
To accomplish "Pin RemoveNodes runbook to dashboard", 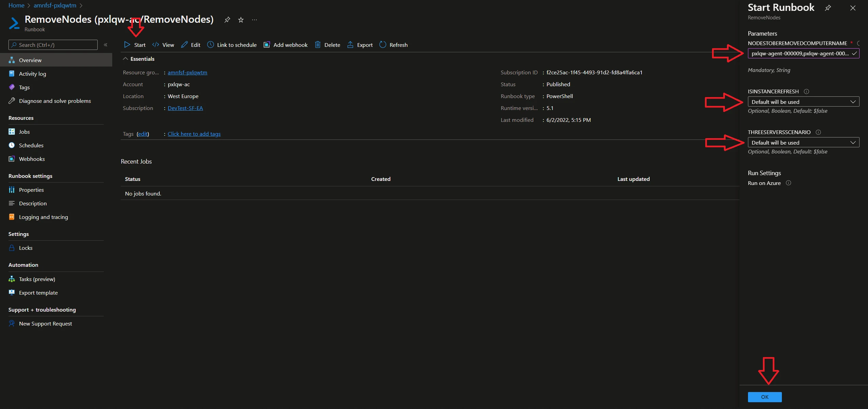I will 227,20.
